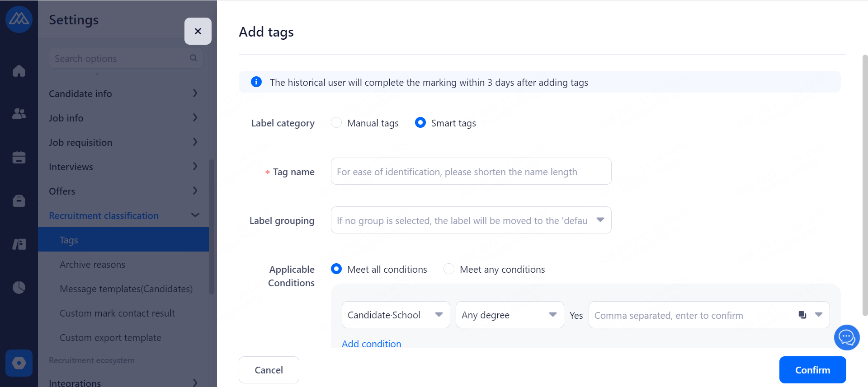Click the home icon in left sidebar
868x387 pixels.
coord(19,71)
